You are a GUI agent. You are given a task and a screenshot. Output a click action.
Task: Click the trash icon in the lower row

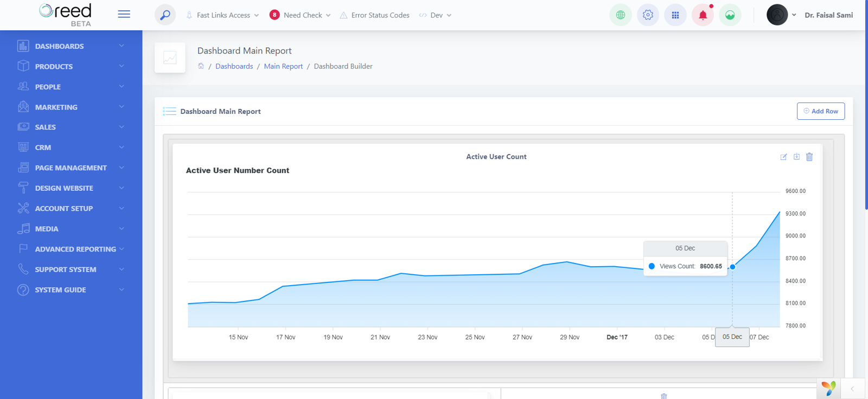663,396
